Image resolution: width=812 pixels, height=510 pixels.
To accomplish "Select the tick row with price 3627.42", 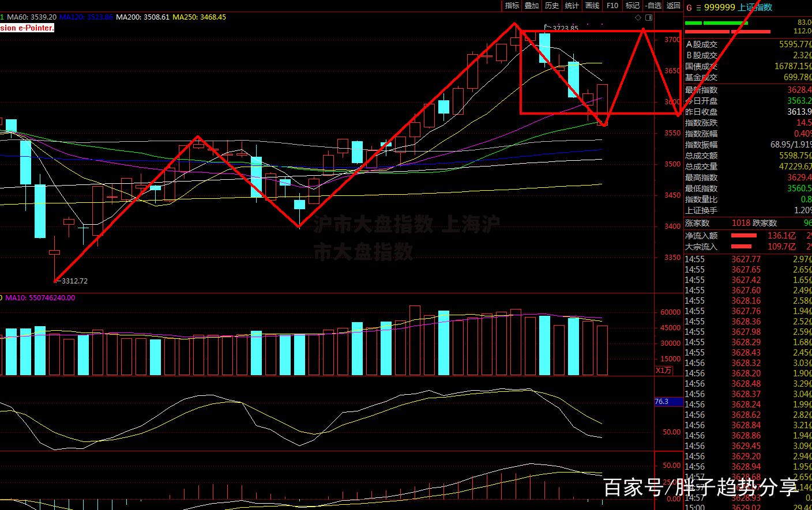I will pos(748,280).
